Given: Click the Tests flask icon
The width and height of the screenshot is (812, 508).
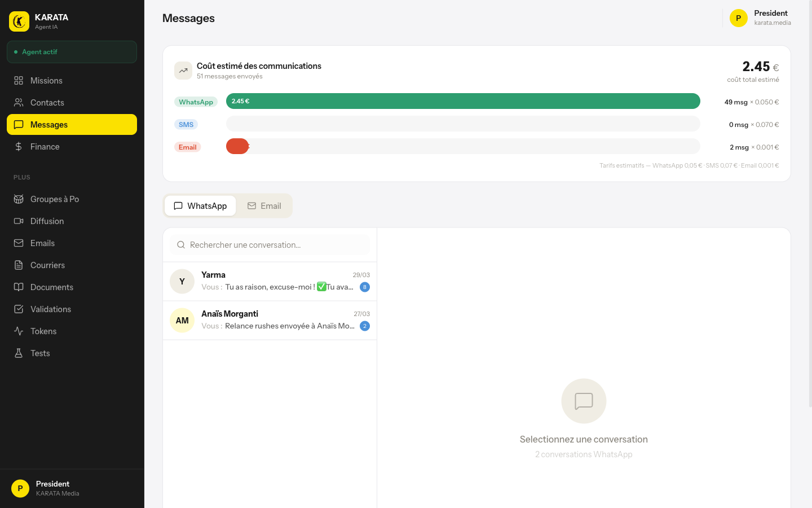Looking at the screenshot, I should click(x=19, y=353).
